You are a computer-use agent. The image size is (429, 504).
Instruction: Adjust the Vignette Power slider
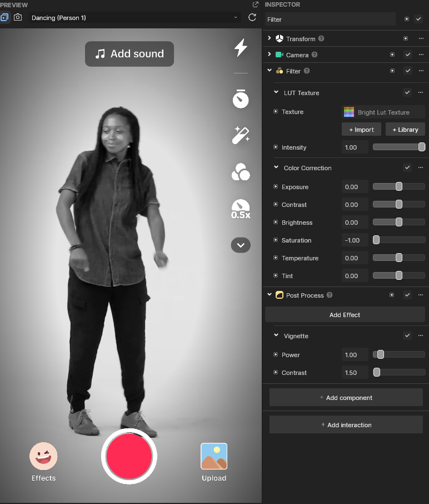(x=399, y=354)
